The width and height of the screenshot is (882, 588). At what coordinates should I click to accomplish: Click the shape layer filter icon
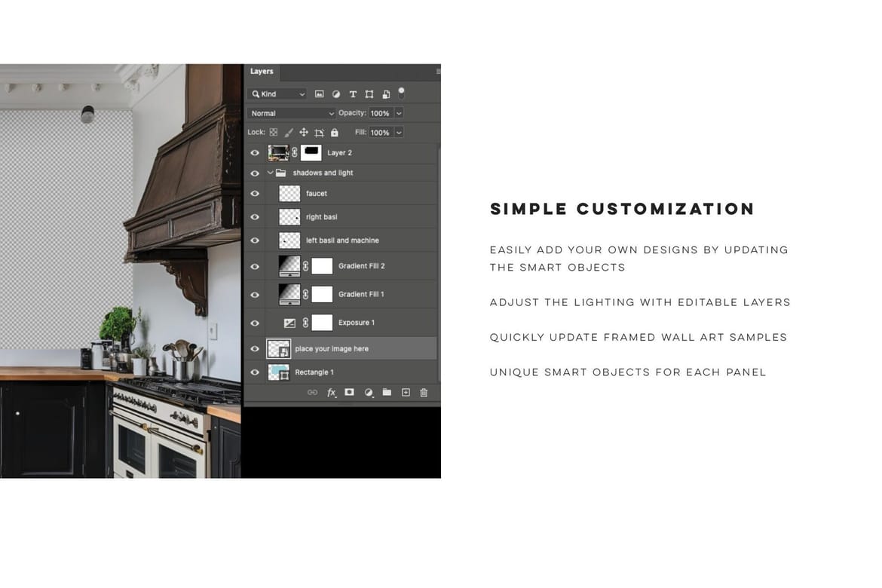coord(369,94)
